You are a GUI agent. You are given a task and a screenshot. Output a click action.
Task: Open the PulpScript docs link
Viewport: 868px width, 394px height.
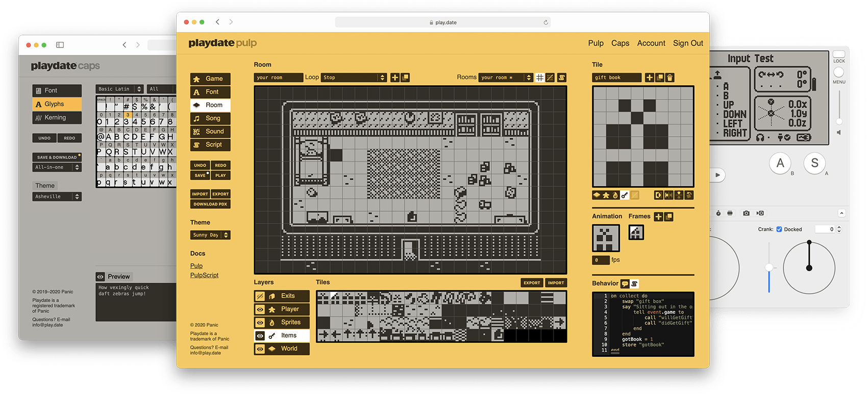(x=204, y=275)
